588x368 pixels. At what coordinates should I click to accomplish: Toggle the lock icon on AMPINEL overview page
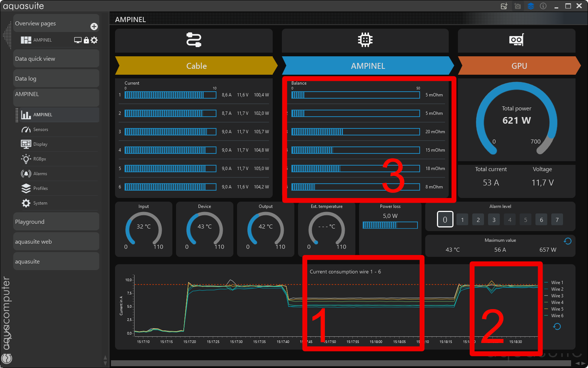[x=86, y=40]
